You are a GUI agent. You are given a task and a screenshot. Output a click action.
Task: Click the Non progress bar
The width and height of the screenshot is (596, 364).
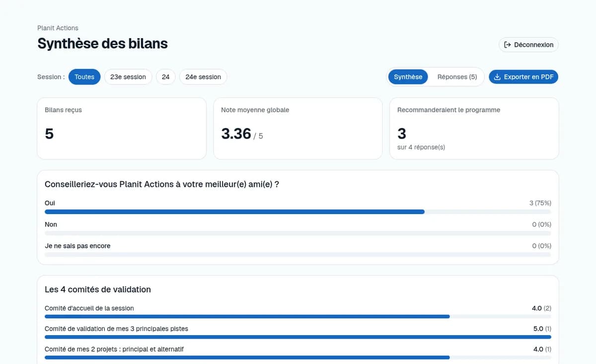pyautogui.click(x=298, y=233)
